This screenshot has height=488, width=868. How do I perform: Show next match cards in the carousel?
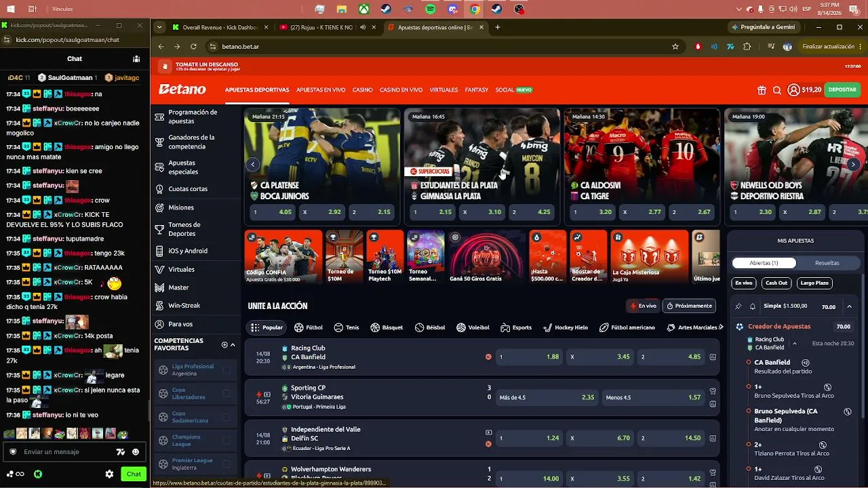854,164
